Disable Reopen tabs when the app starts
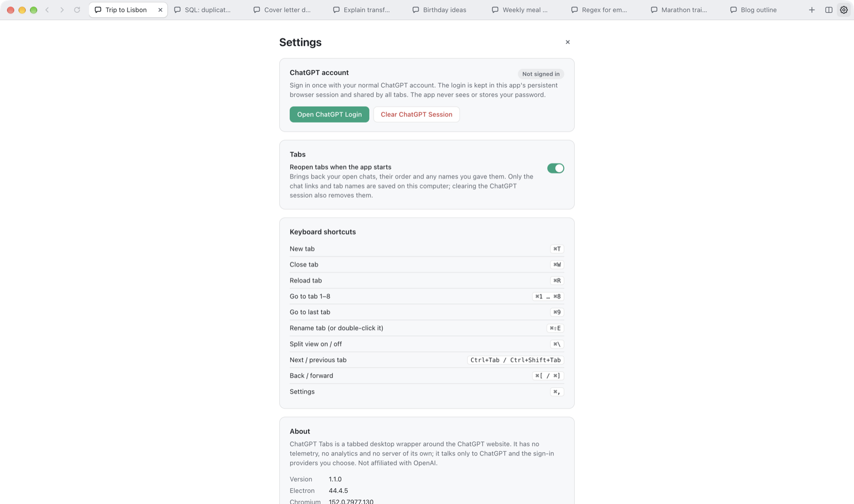Screen dimensions: 854x504 pos(556,169)
